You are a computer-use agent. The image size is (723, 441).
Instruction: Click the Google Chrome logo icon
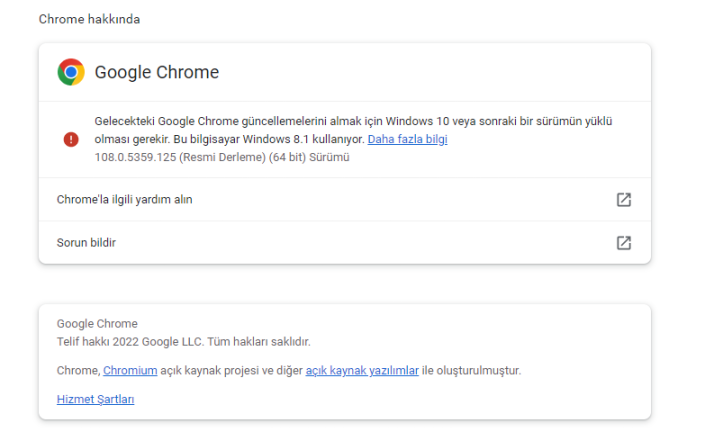71,72
